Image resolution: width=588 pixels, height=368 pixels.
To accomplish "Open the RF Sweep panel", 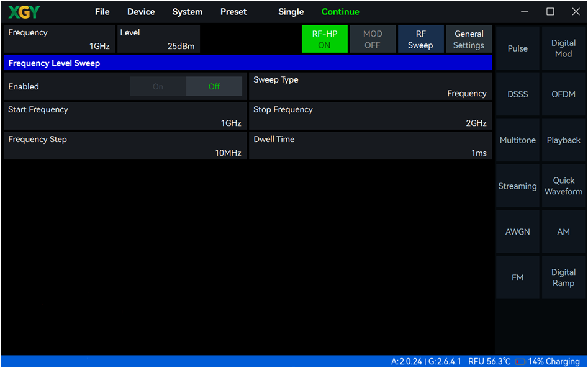I will click(x=421, y=39).
